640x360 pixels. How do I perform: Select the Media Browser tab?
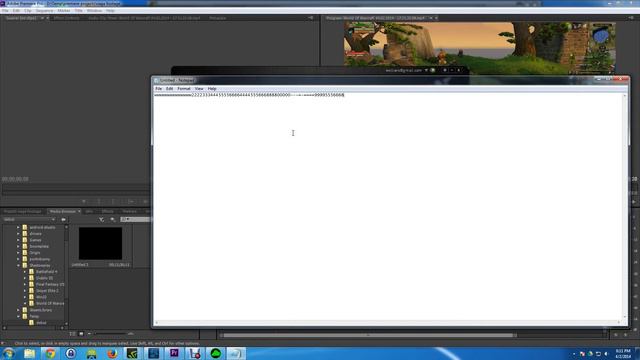pyautogui.click(x=62, y=211)
